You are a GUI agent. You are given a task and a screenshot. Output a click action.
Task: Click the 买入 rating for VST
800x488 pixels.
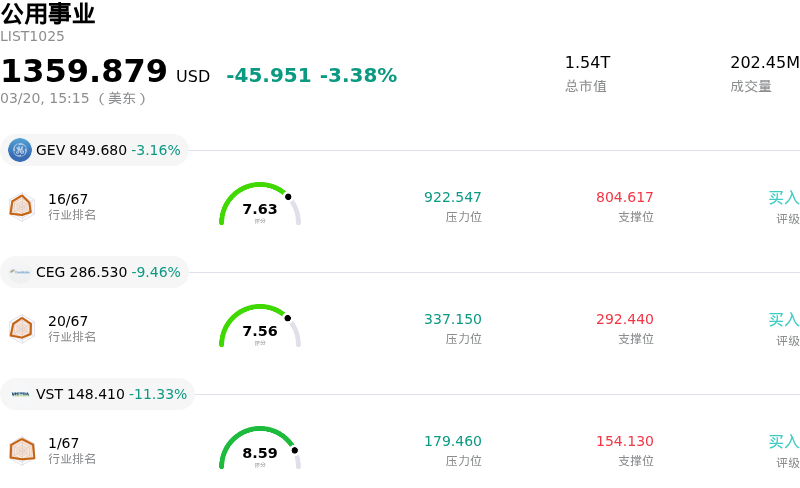click(x=783, y=442)
